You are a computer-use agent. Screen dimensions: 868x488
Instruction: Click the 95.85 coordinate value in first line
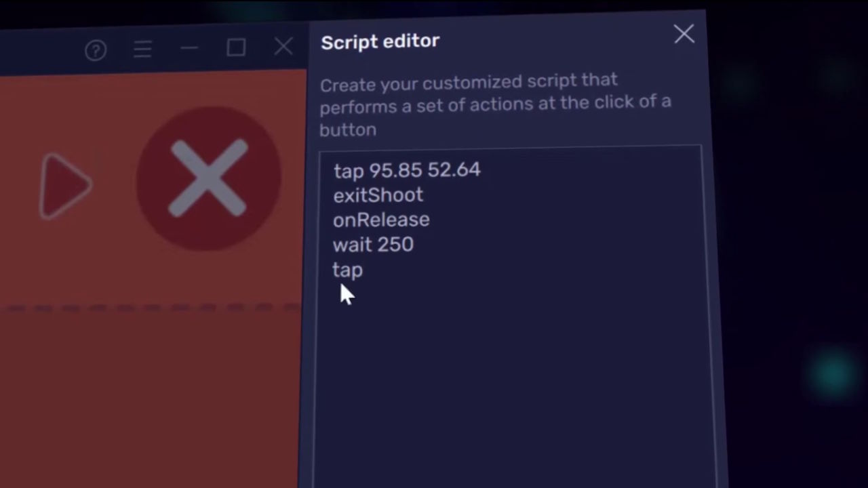click(x=395, y=171)
